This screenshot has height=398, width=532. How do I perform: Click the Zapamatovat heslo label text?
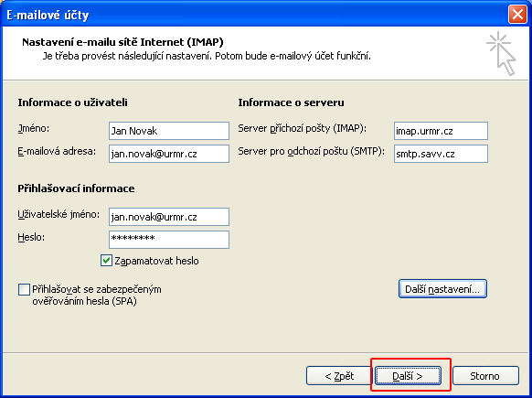156,261
